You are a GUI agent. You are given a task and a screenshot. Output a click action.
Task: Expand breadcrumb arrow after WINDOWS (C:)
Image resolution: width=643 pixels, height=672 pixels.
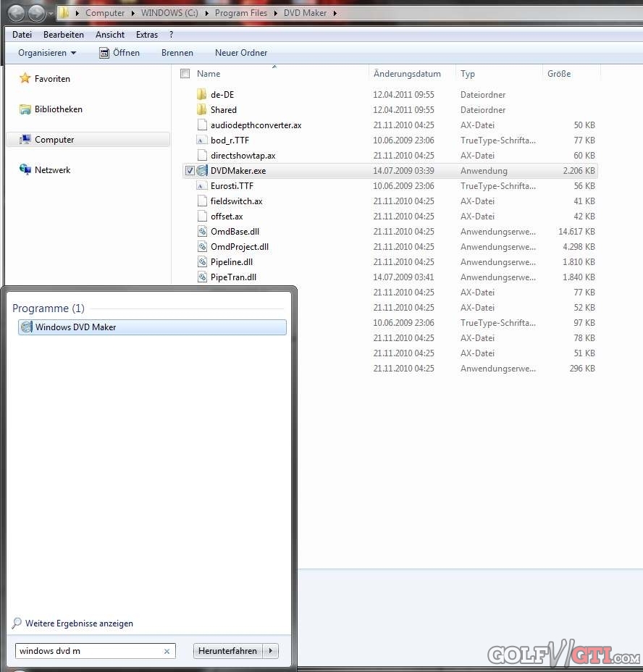pos(206,13)
